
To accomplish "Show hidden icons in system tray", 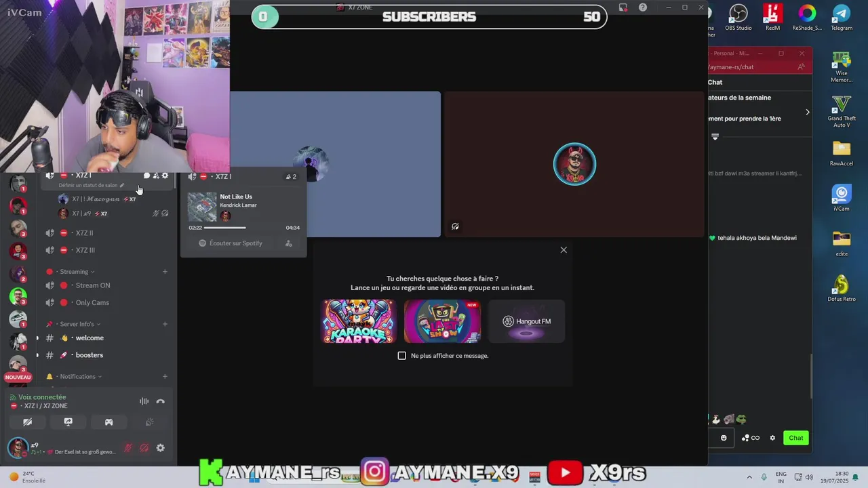I will (749, 477).
